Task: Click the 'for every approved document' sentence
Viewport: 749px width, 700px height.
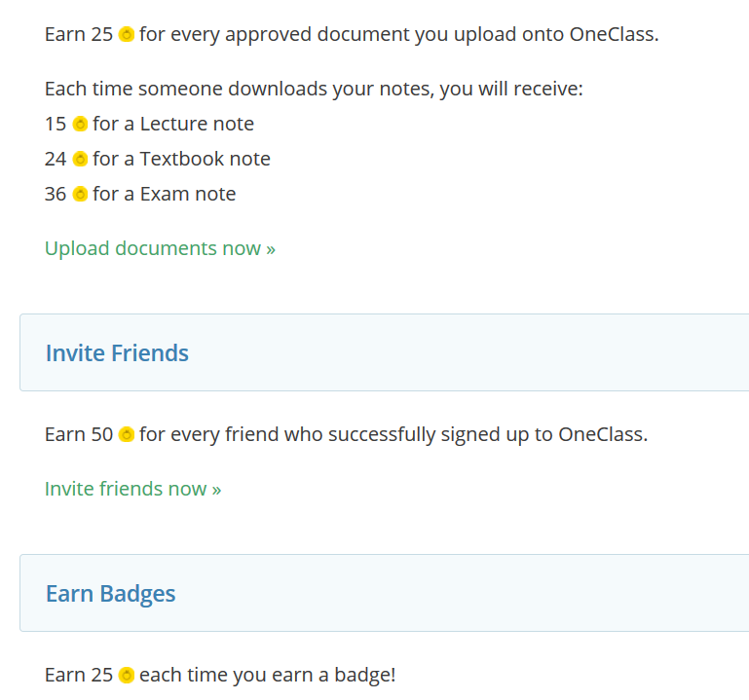Action: point(399,34)
